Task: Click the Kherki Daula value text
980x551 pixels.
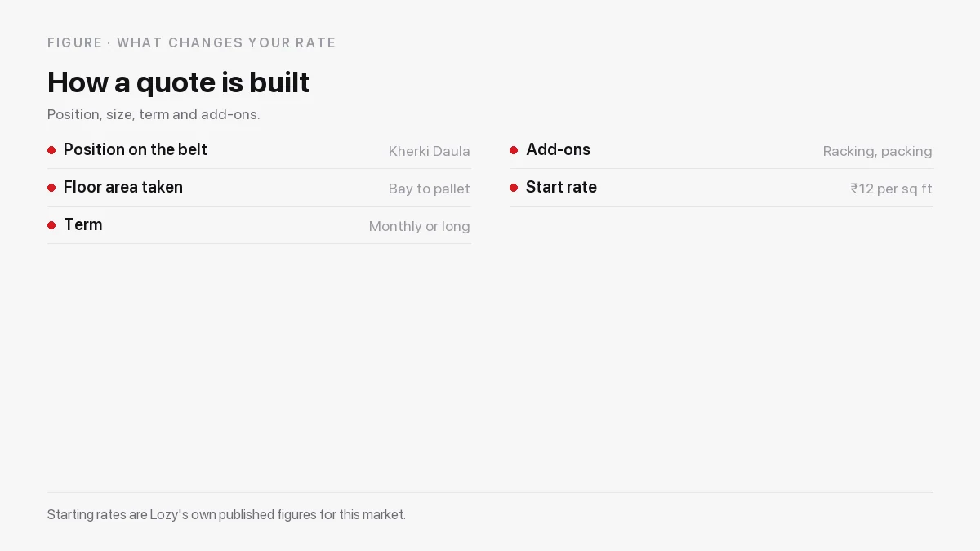Action: click(x=430, y=151)
